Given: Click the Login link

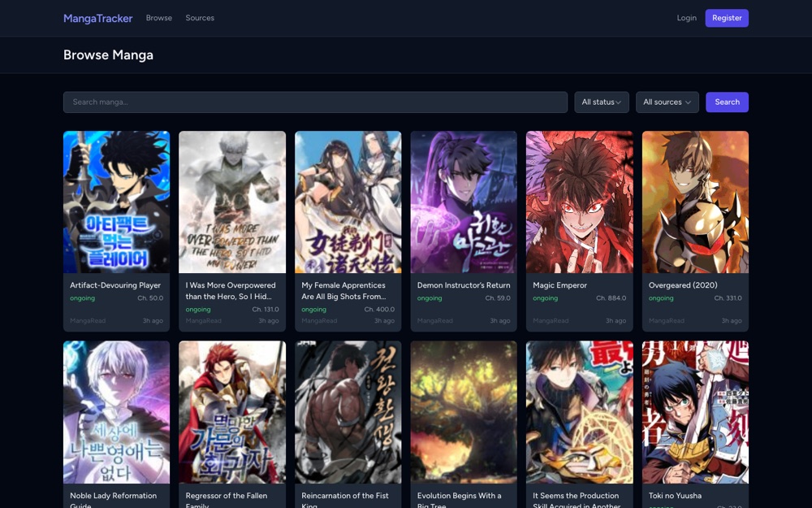Looking at the screenshot, I should (x=687, y=18).
